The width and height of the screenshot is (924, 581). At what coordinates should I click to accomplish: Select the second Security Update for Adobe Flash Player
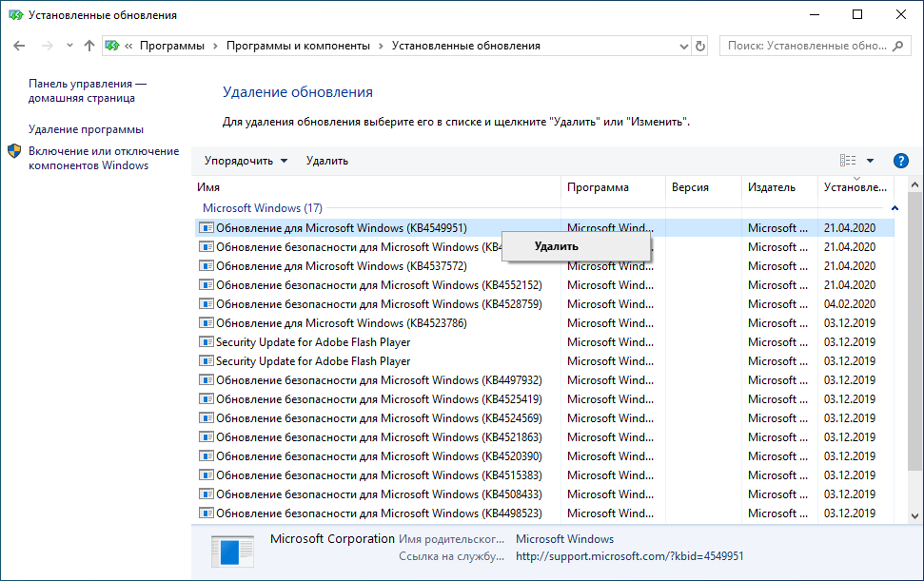point(544,361)
